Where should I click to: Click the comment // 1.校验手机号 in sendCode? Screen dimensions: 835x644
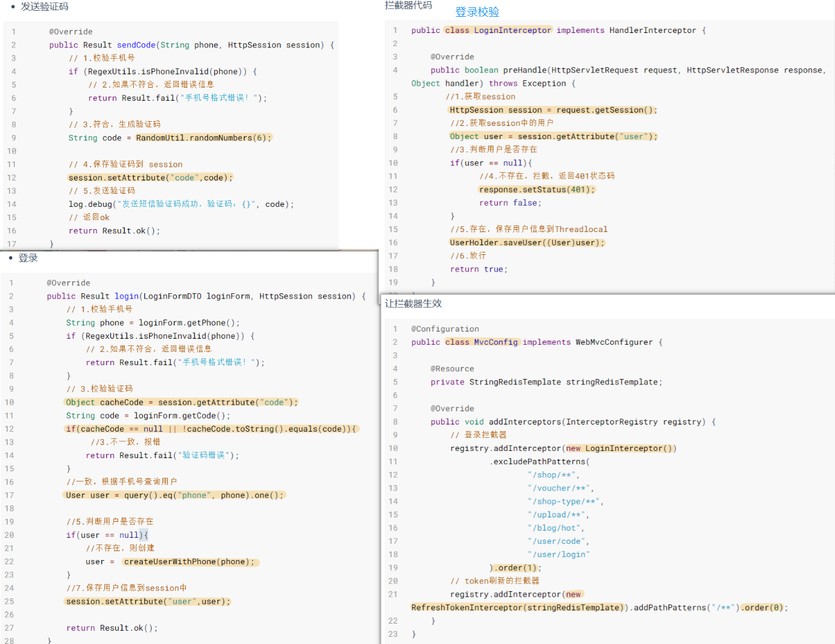click(102, 58)
